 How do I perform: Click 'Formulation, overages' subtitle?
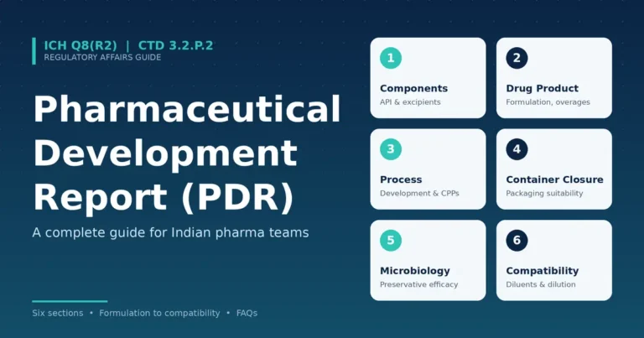pyautogui.click(x=548, y=101)
